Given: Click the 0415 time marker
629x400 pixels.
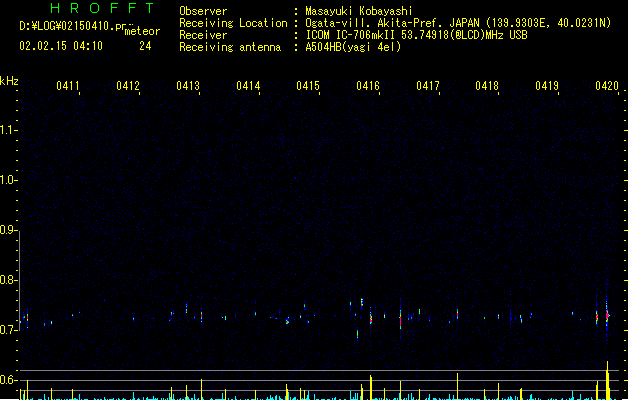Looking at the screenshot, I should [308, 86].
